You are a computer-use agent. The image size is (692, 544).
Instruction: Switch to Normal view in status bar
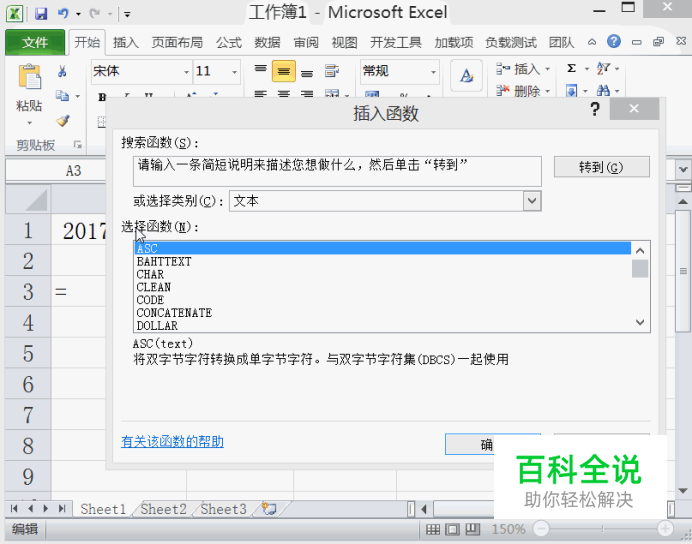pyautogui.click(x=432, y=529)
